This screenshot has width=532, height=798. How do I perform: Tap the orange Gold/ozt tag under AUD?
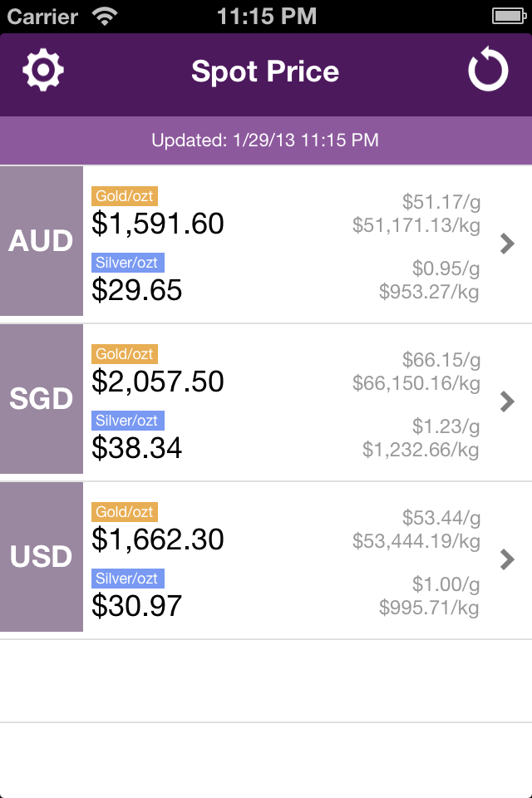[x=125, y=196]
